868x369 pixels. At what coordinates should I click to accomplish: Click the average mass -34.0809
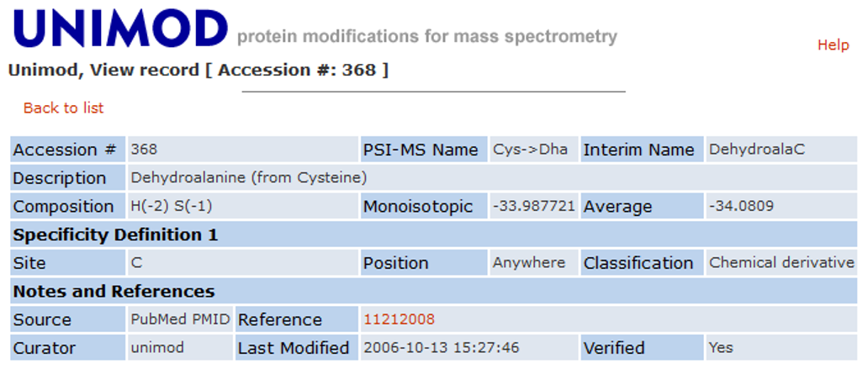point(741,206)
